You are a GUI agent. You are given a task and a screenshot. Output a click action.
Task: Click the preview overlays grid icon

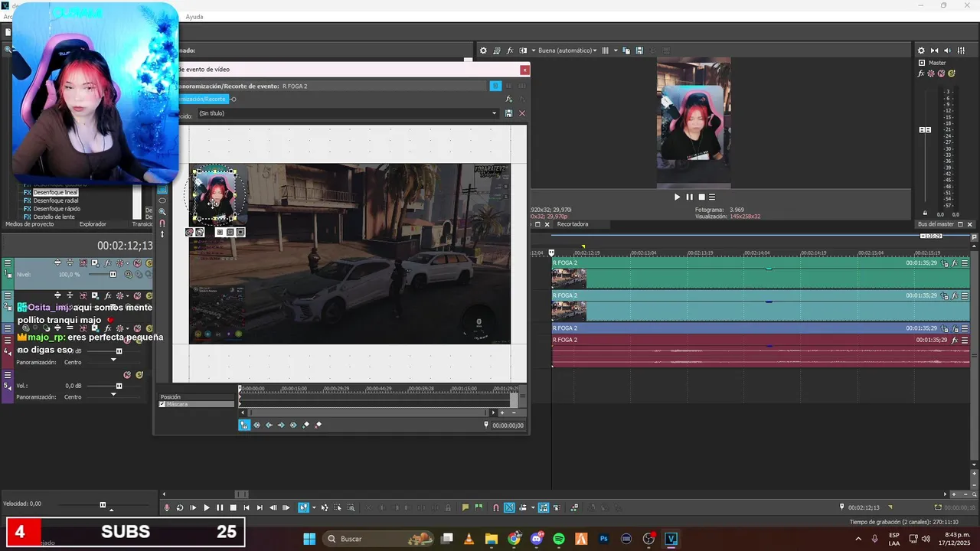(605, 51)
